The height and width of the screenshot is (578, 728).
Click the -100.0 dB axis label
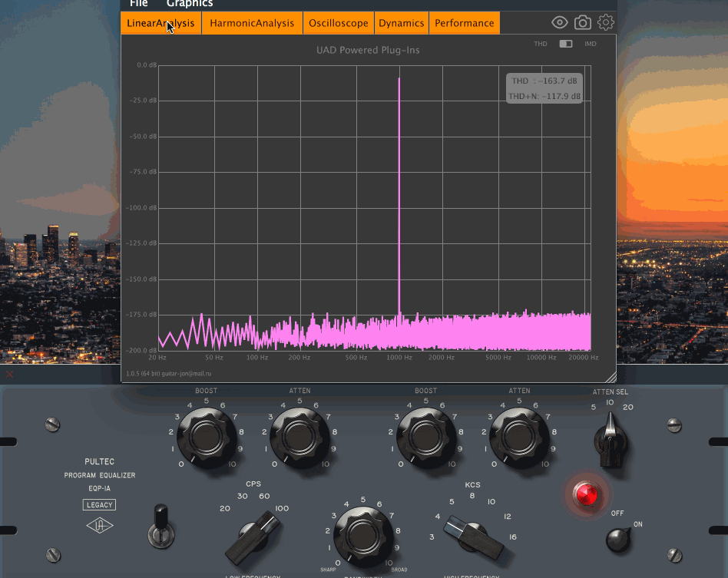[x=141, y=207]
